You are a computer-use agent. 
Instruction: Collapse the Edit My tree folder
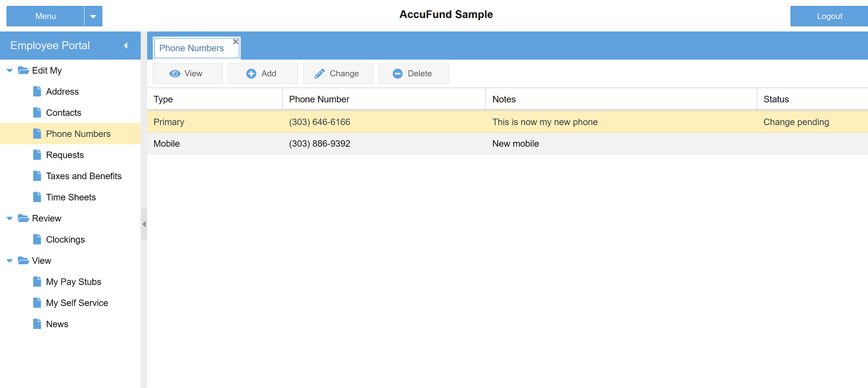[10, 71]
